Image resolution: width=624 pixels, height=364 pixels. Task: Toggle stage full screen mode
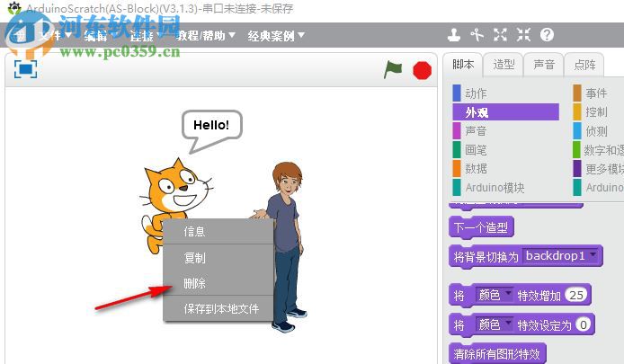pos(25,69)
